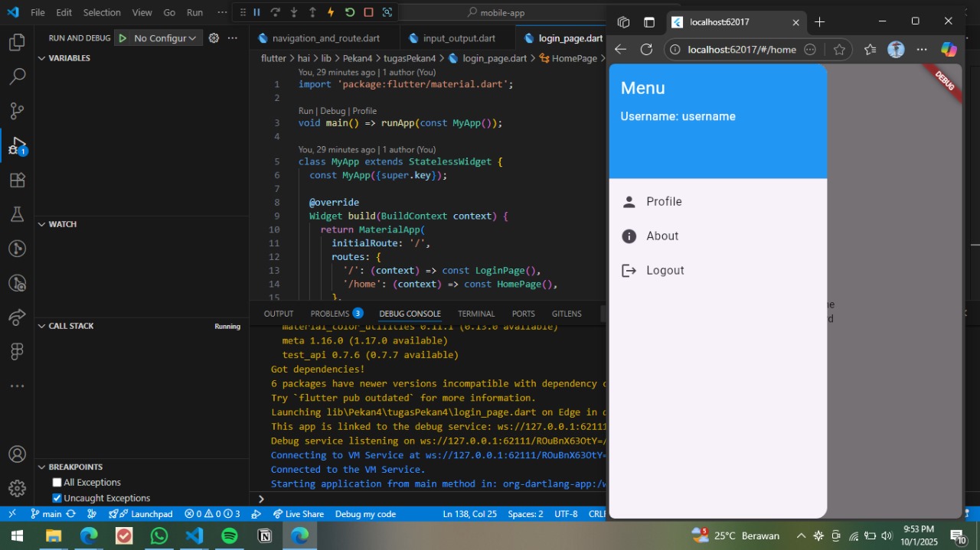Open the Search view in activity bar
Image resolution: width=980 pixels, height=550 pixels.
pyautogui.click(x=17, y=76)
